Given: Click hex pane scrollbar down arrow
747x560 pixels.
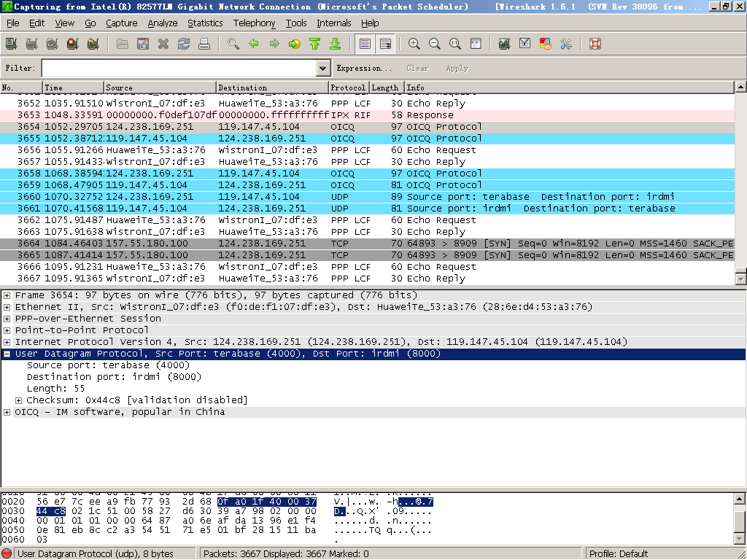Looking at the screenshot, I should (740, 539).
